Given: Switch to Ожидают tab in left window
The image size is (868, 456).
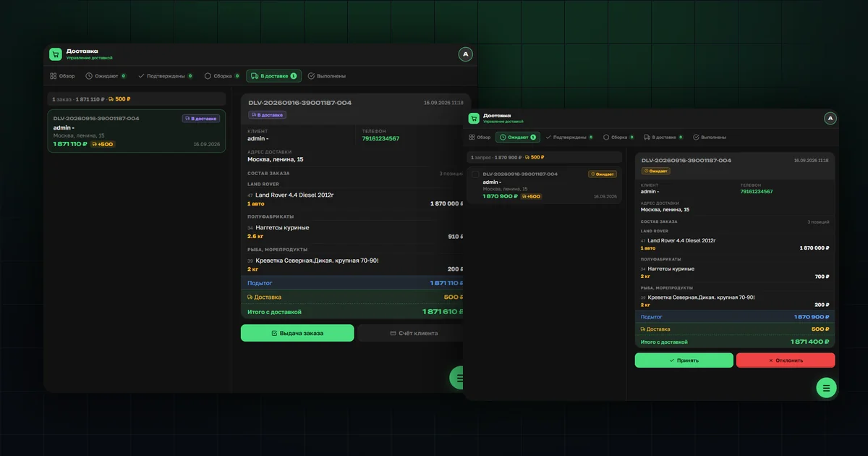Looking at the screenshot, I should [106, 76].
